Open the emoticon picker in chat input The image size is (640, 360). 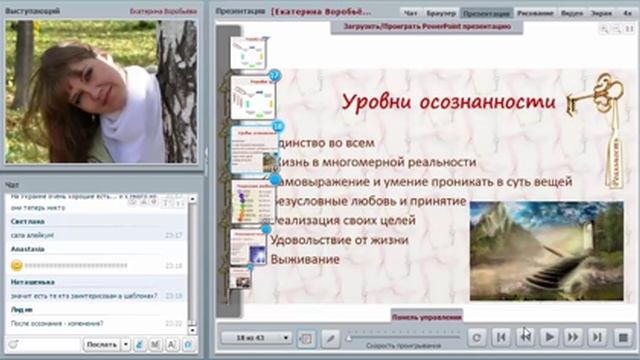point(13,344)
